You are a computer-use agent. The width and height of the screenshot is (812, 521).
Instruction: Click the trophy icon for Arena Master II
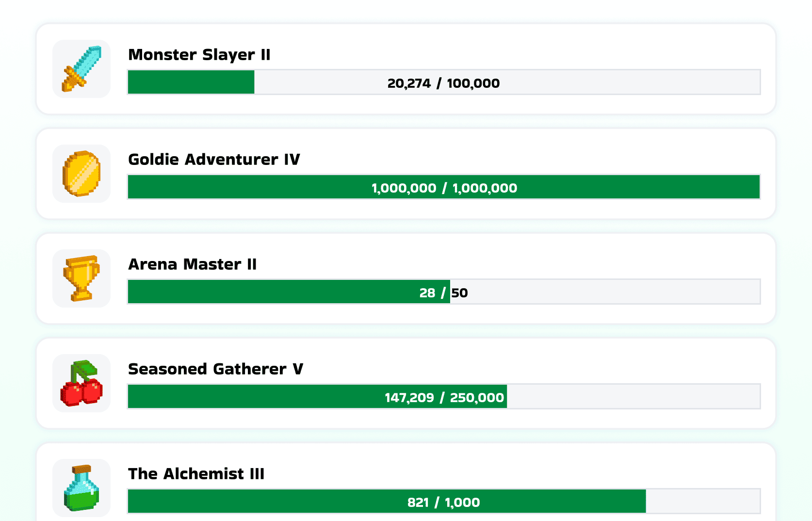pyautogui.click(x=81, y=278)
